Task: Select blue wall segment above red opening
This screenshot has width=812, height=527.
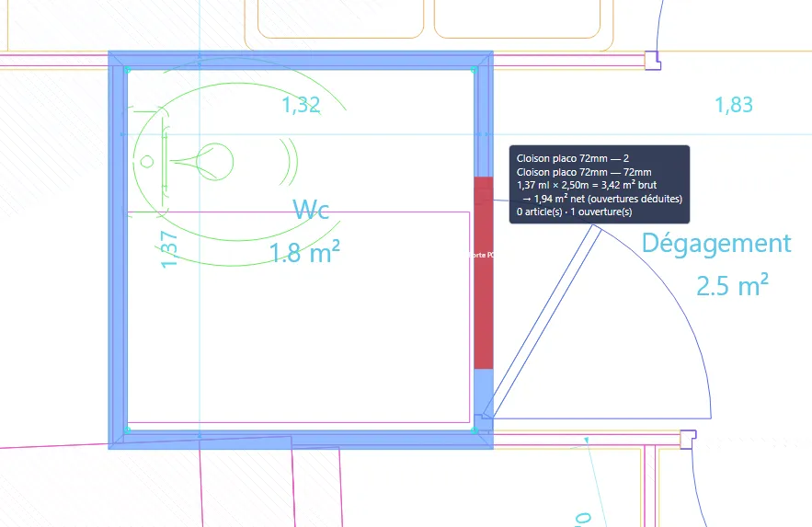Action: [484, 123]
